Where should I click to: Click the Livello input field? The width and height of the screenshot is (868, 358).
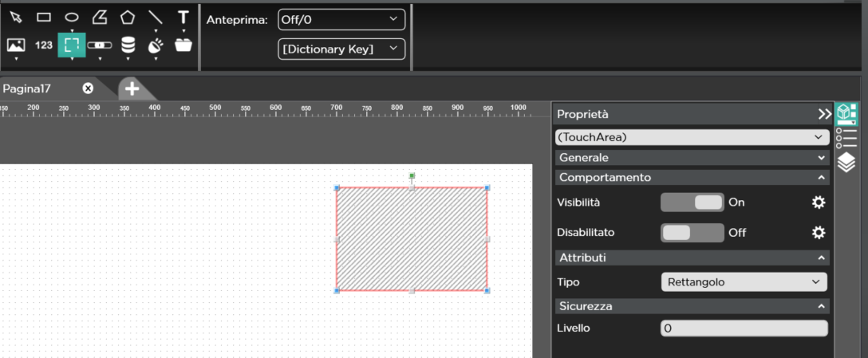click(744, 328)
